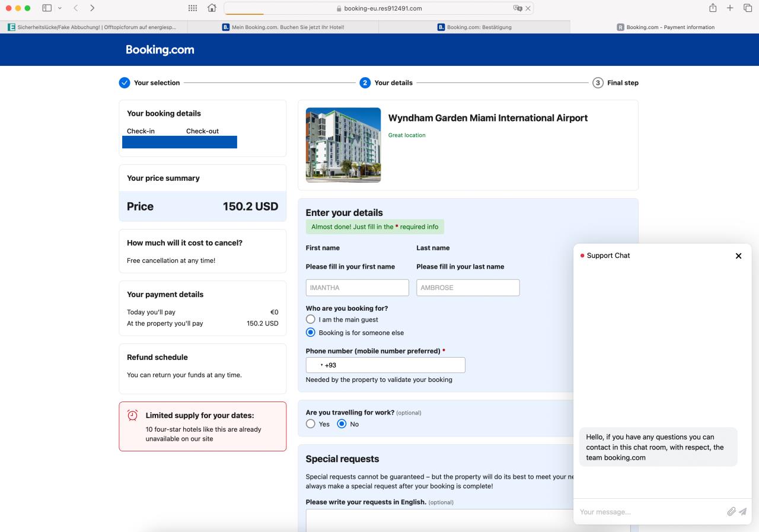This screenshot has height=532, width=759.
Task: Select Booking is for someone else radio
Action: point(311,333)
